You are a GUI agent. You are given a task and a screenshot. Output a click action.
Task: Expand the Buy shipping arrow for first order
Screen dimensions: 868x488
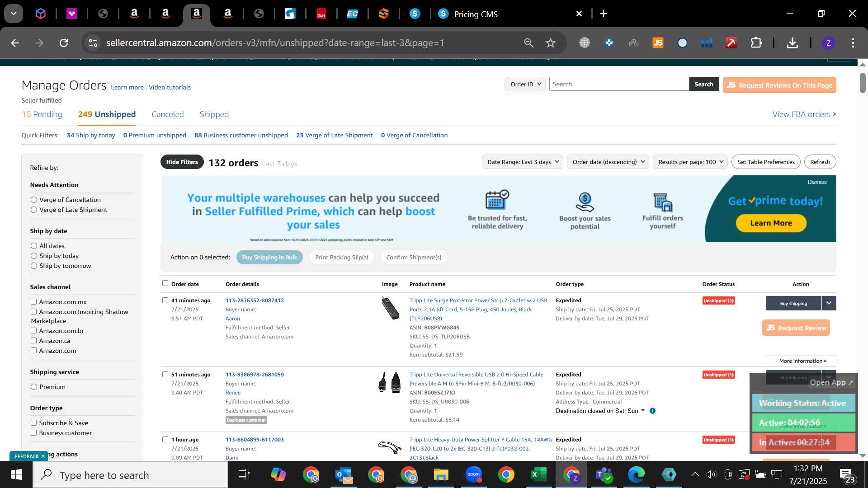(x=829, y=303)
